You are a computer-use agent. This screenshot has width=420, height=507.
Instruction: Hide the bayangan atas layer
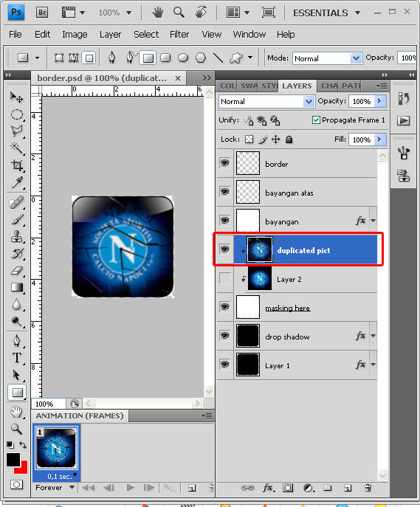[x=224, y=191]
